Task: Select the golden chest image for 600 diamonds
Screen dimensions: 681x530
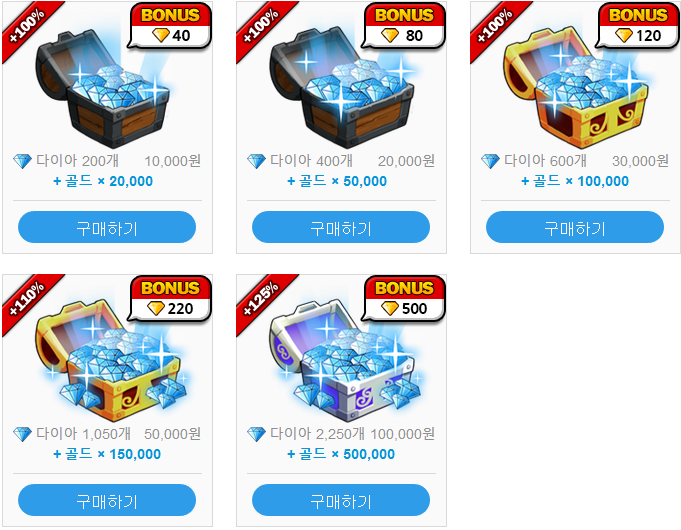Action: tap(576, 87)
